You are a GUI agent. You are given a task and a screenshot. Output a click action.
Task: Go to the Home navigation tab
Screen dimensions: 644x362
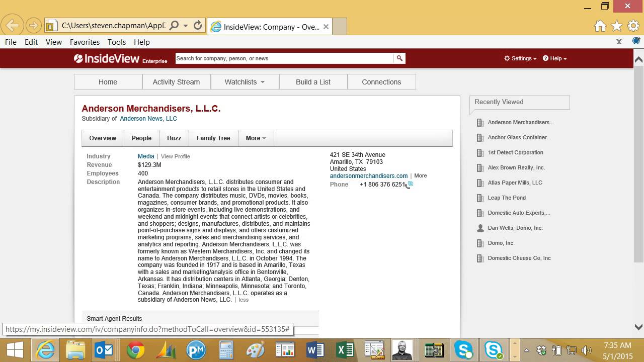point(108,82)
